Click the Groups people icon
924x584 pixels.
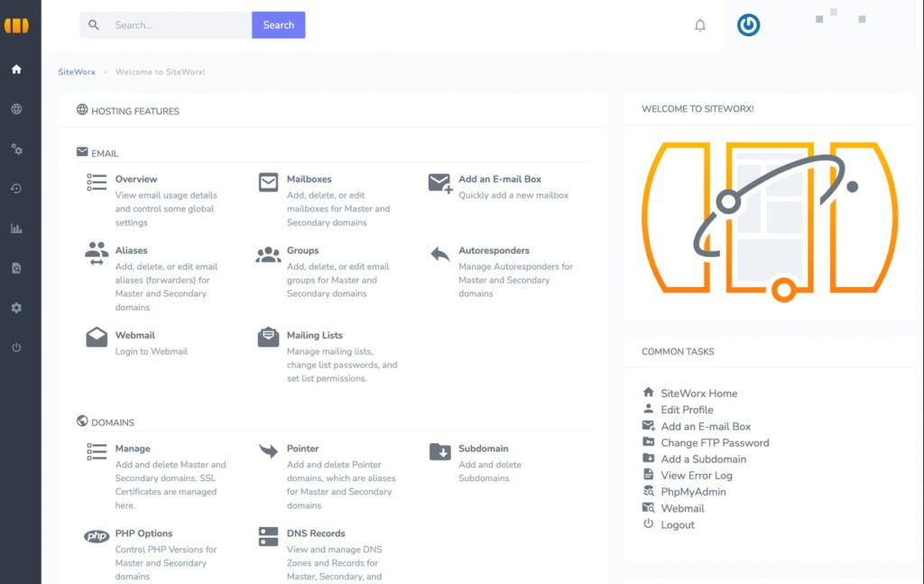coord(268,255)
